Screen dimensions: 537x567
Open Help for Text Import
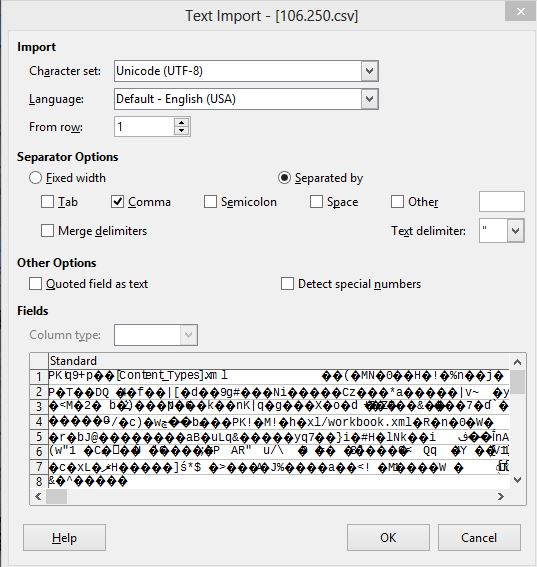click(64, 538)
